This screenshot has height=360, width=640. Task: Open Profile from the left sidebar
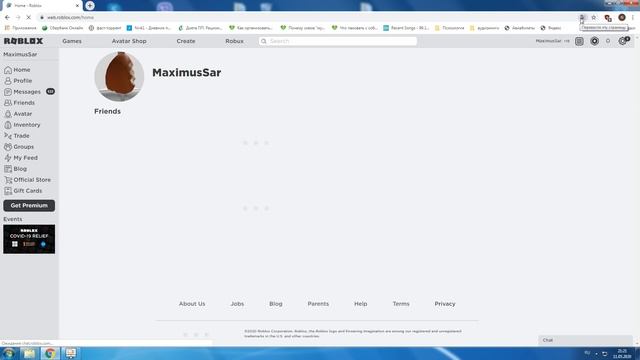click(x=18, y=81)
